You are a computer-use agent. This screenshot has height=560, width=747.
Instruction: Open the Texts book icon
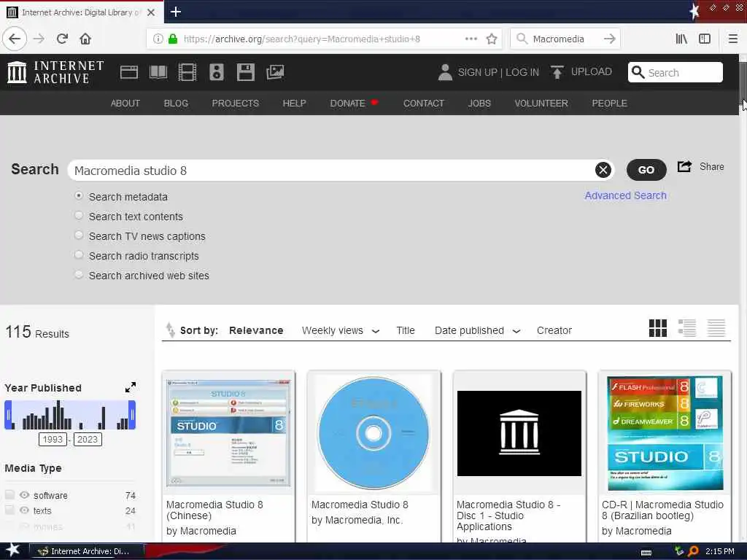pyautogui.click(x=158, y=72)
